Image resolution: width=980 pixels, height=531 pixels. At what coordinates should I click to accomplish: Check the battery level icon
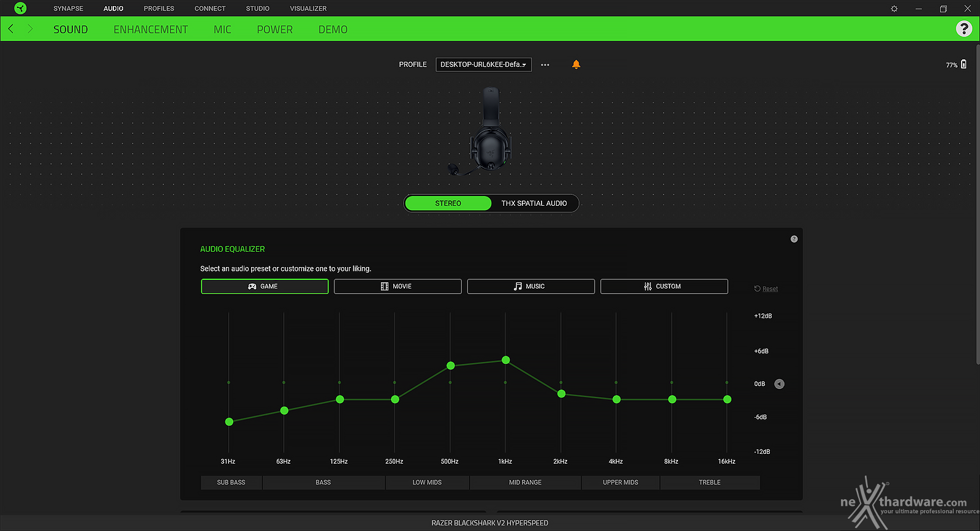pos(963,64)
